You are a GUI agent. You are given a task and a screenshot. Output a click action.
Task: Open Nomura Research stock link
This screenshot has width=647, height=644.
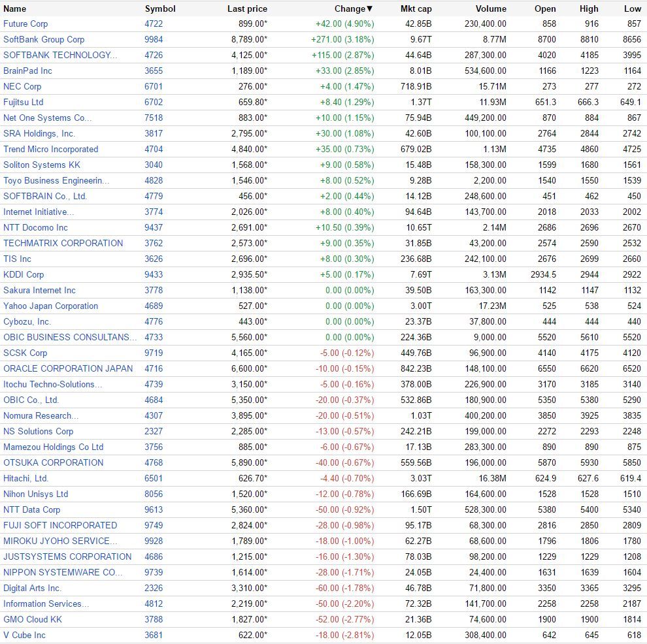[41, 415]
